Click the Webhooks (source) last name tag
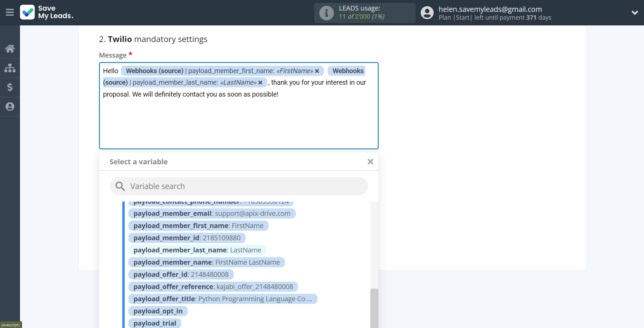644x328 pixels. point(185,82)
